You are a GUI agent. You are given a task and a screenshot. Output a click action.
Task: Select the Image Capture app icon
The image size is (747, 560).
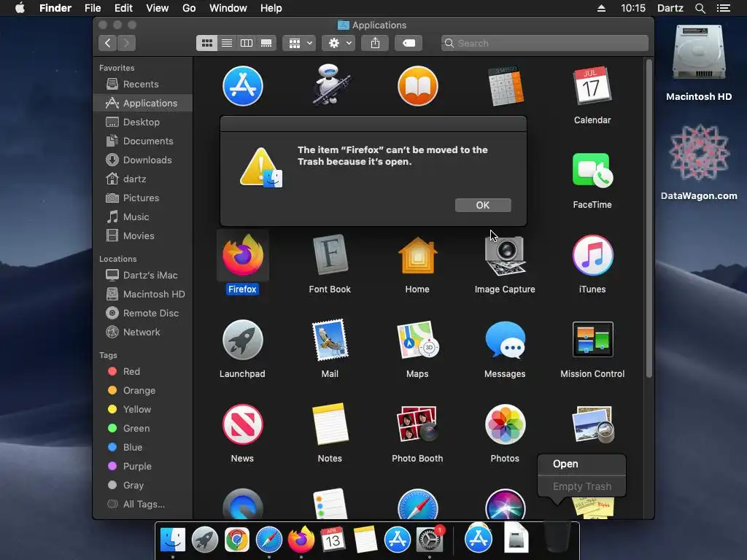point(505,255)
